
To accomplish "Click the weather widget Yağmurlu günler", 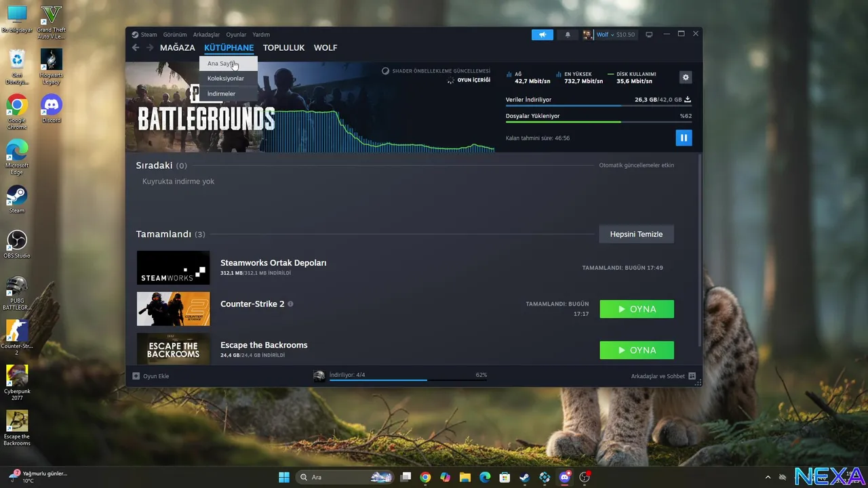I will coord(37,476).
